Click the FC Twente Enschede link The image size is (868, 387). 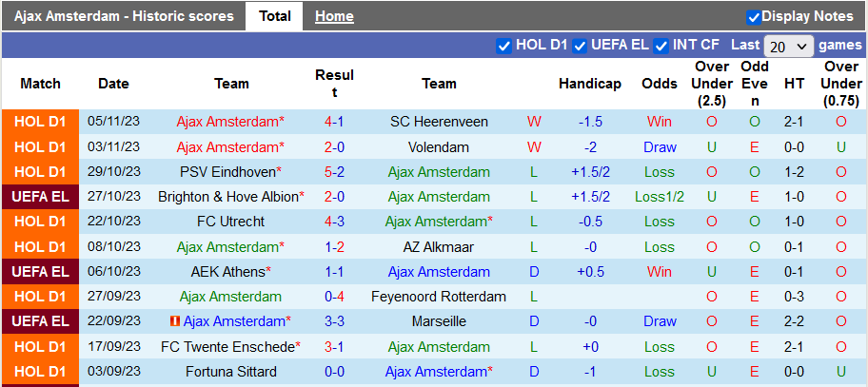[x=227, y=347]
